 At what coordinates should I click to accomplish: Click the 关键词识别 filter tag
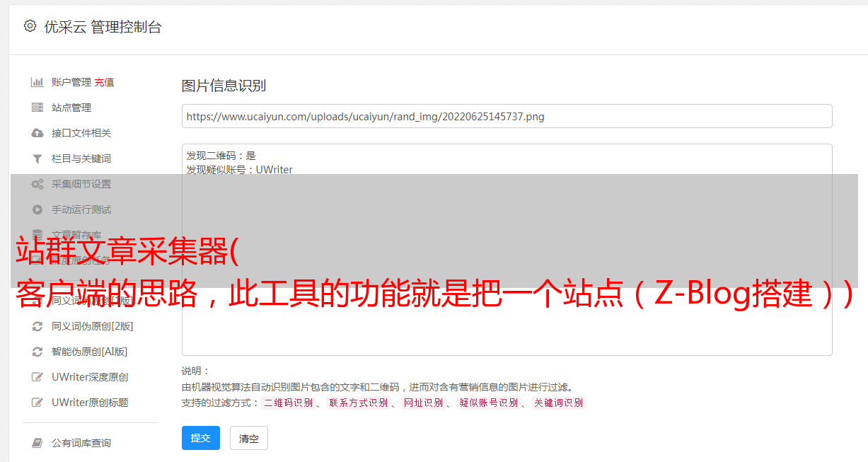(559, 403)
